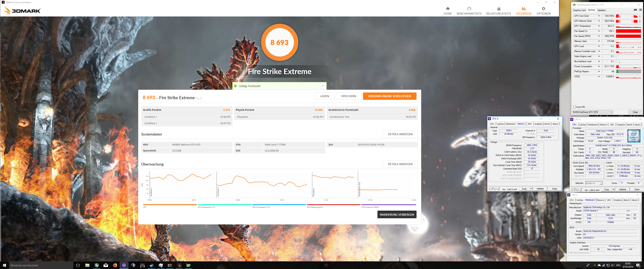Show Überwachung DETAILS ANZEIGEN
The height and width of the screenshot is (269, 644).
click(400, 164)
